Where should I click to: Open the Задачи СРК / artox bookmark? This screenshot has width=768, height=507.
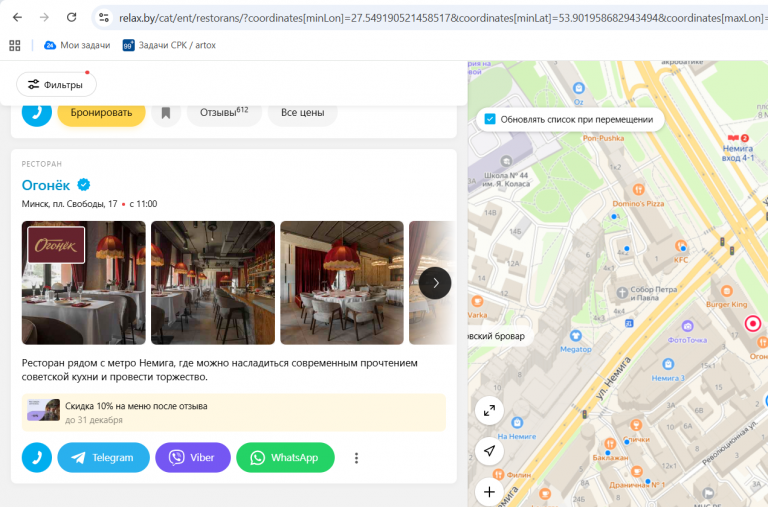169,46
